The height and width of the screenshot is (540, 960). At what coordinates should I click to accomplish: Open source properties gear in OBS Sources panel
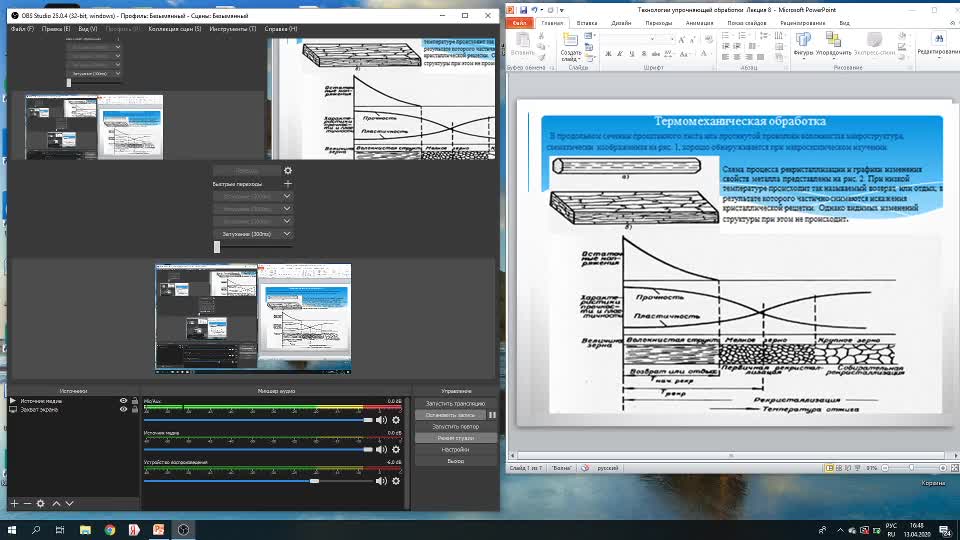(x=40, y=503)
